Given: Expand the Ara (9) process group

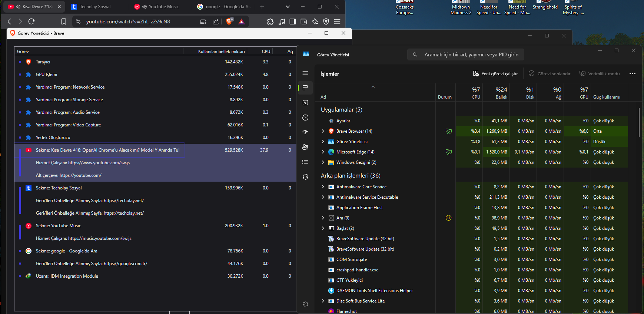Looking at the screenshot, I should click(x=323, y=218).
